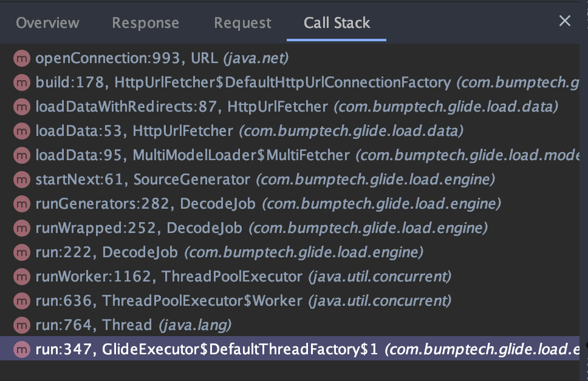Select the run:222, DecodeJob frame
The image size is (588, 381).
tap(290, 252)
